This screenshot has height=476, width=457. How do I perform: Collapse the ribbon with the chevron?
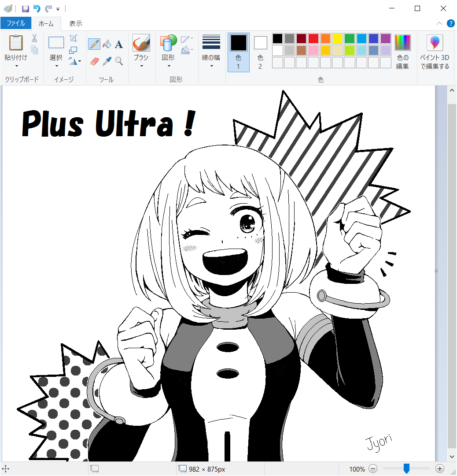439,23
